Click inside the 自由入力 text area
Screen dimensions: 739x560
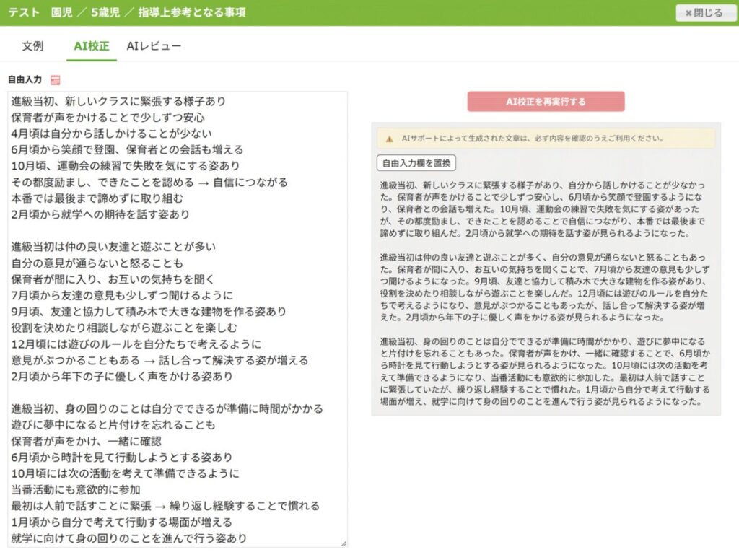coord(178,319)
